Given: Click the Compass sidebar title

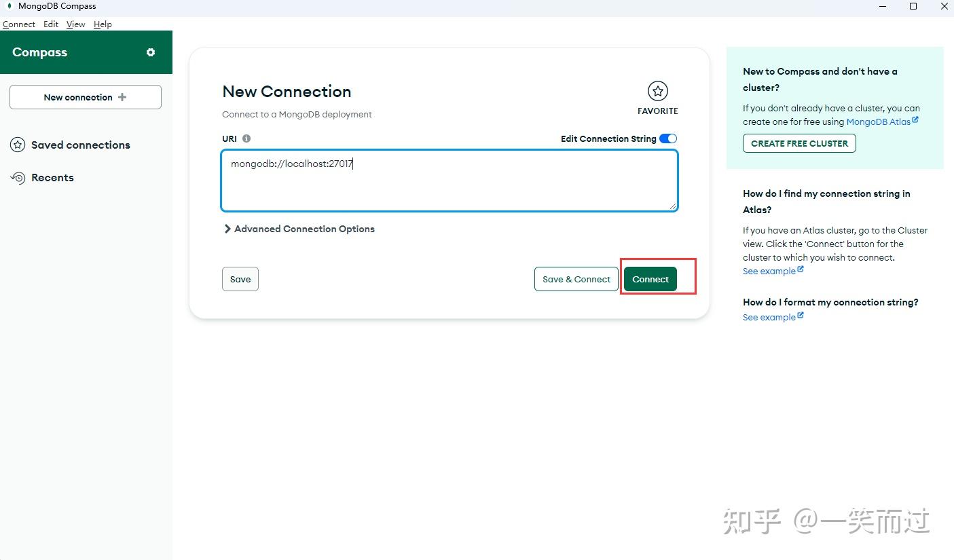Looking at the screenshot, I should 39,52.
